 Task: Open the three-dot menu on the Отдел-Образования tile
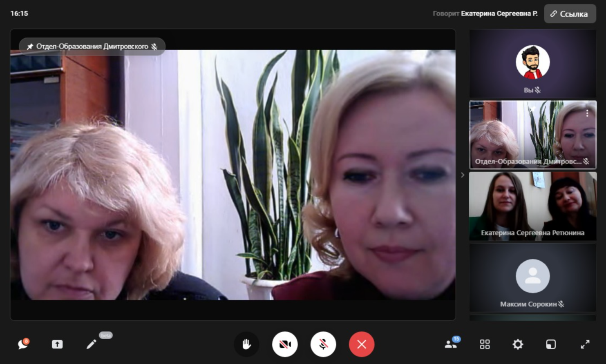click(x=587, y=113)
